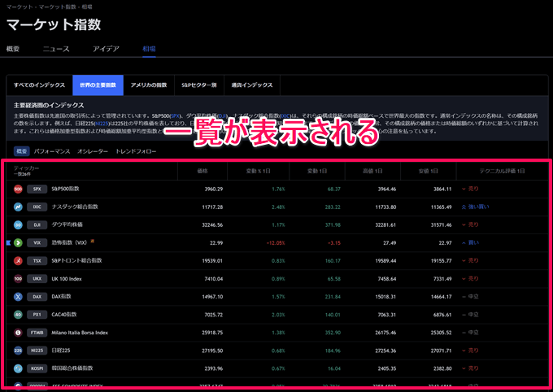The height and width of the screenshot is (392, 553).
Task: Click the UKX ticker badge
Action: (37, 279)
